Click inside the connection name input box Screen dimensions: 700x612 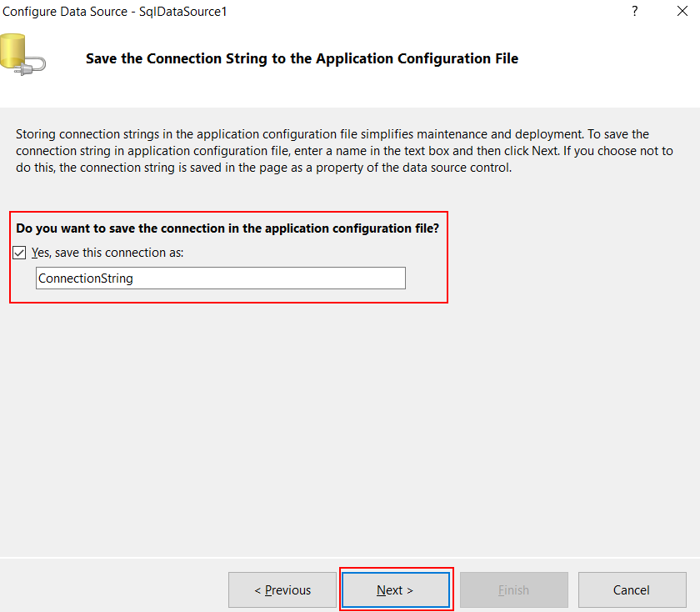220,278
